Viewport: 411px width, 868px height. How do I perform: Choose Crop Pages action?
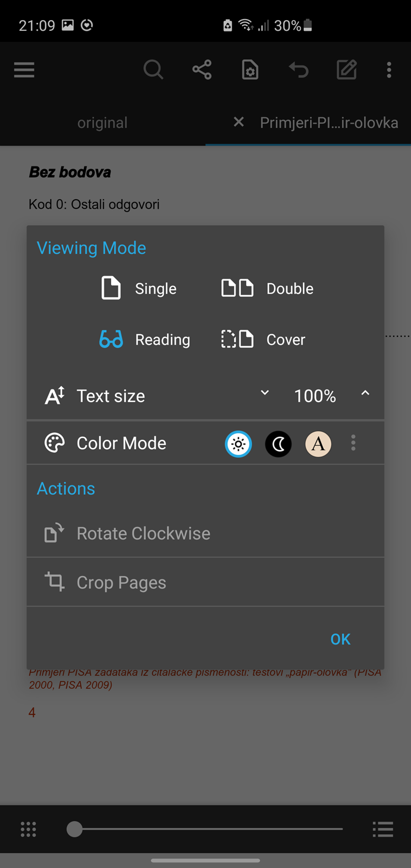click(x=206, y=582)
